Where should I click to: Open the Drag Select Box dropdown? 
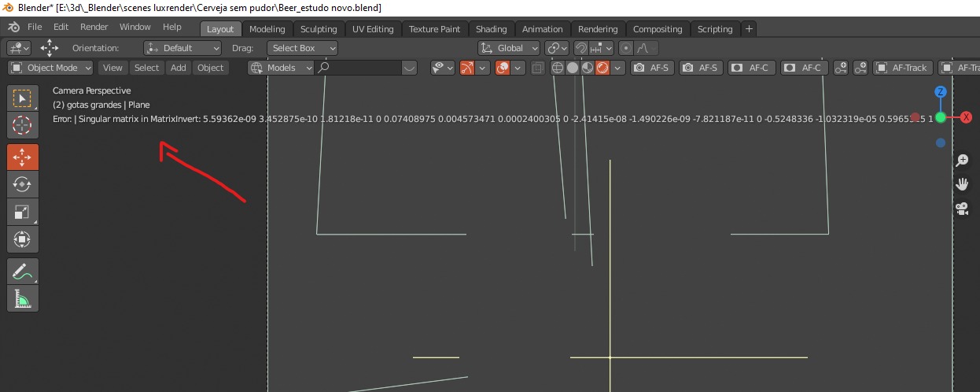click(x=302, y=48)
